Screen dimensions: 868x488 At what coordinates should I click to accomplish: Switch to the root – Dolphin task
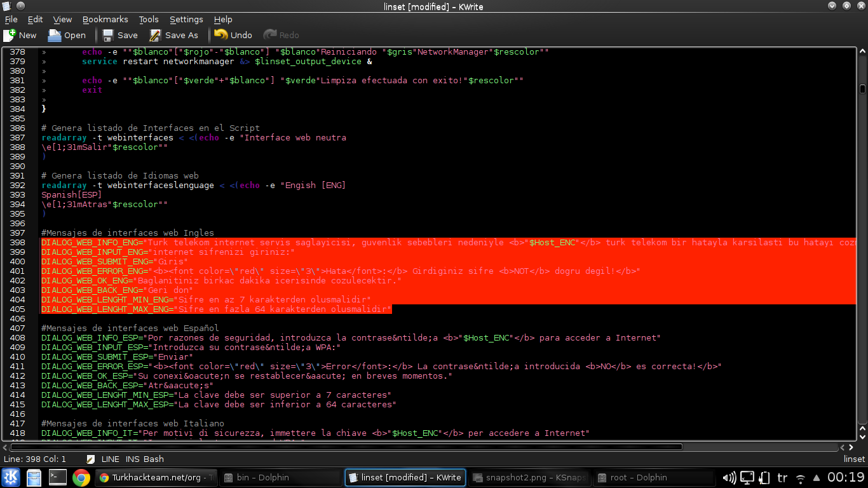click(x=654, y=477)
